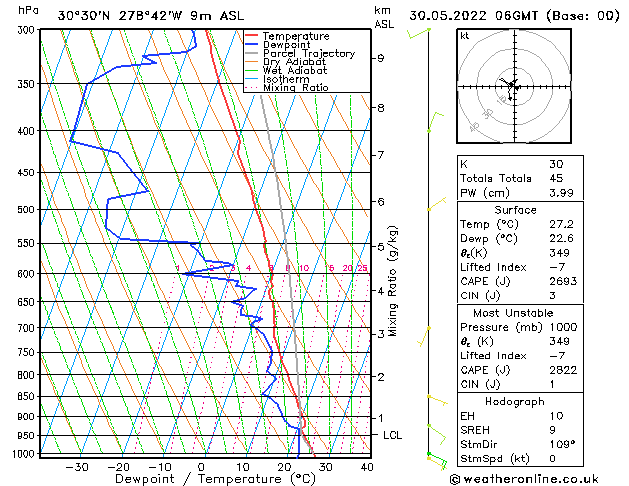Click the vertical Mixing Ratio (g/kg) axis title
Viewport: 629px width, 486px height.
pos(392,281)
